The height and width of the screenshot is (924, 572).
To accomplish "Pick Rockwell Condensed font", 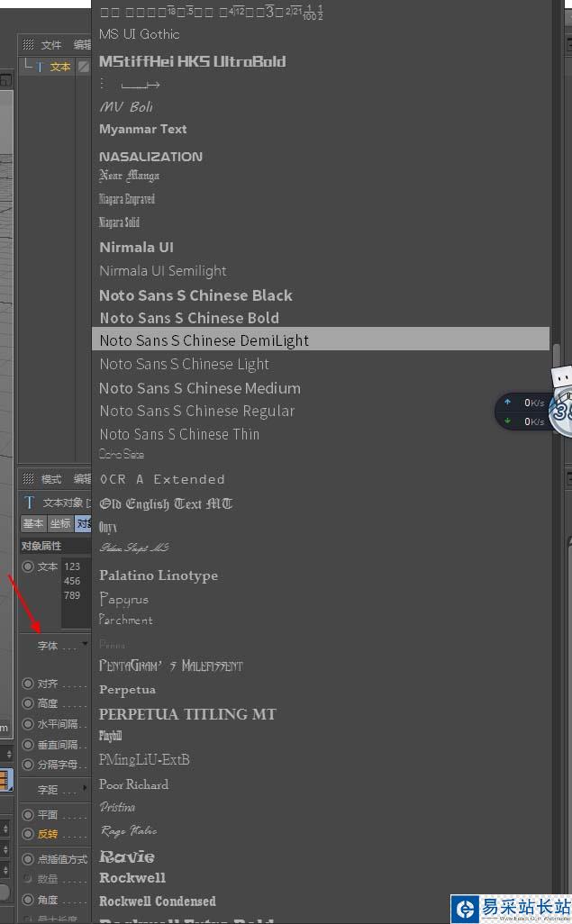I will [x=158, y=901].
